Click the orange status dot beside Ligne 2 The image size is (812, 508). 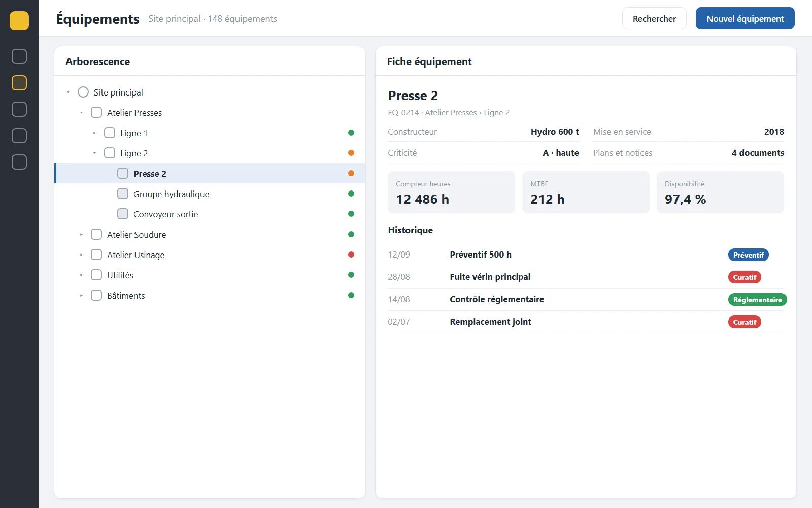[351, 153]
